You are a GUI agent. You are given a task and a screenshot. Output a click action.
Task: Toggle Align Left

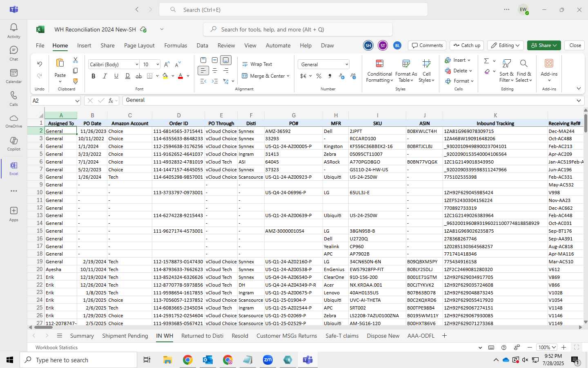click(203, 71)
